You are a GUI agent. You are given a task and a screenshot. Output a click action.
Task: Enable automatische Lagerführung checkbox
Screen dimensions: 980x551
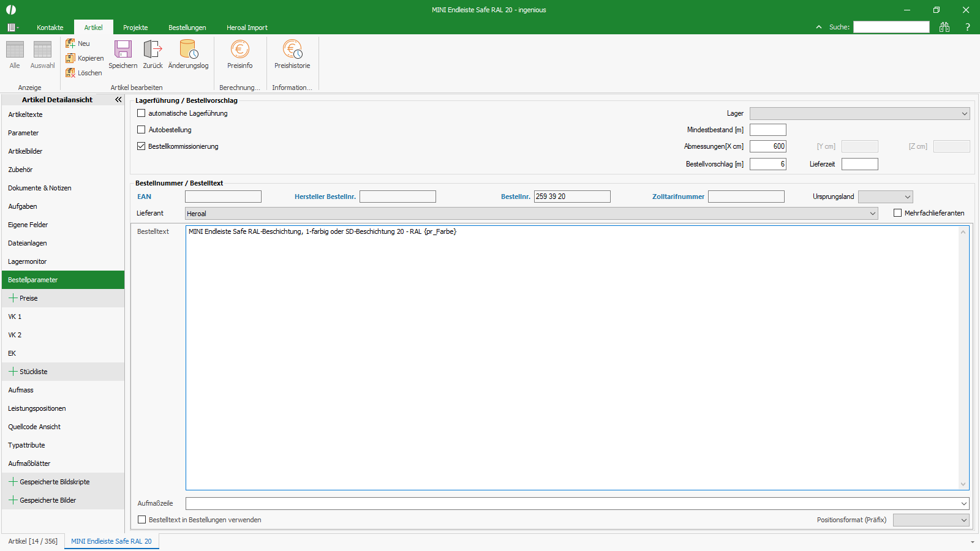pyautogui.click(x=141, y=113)
